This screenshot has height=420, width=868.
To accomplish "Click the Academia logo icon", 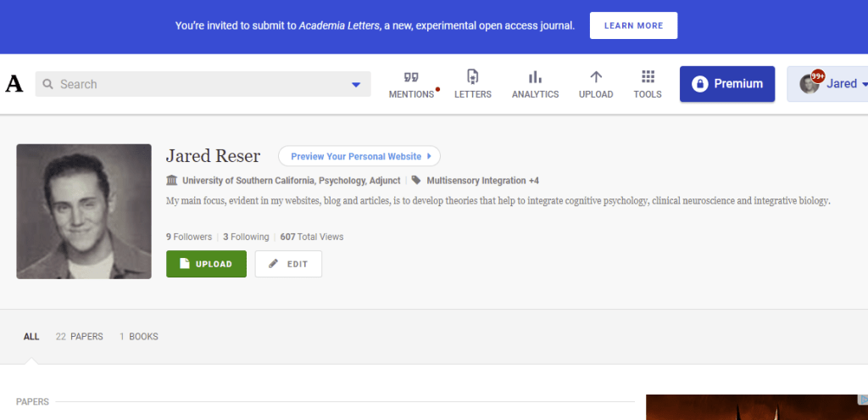I will click(14, 84).
